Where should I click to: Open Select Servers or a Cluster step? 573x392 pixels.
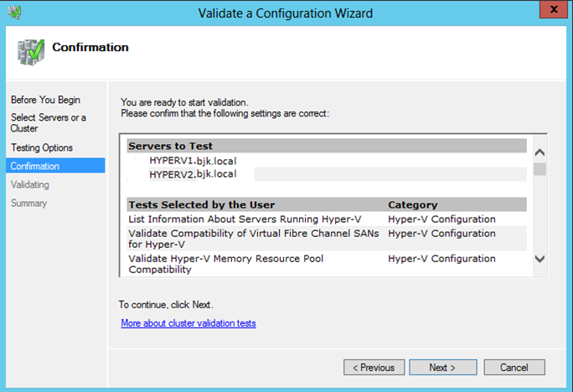pos(48,123)
